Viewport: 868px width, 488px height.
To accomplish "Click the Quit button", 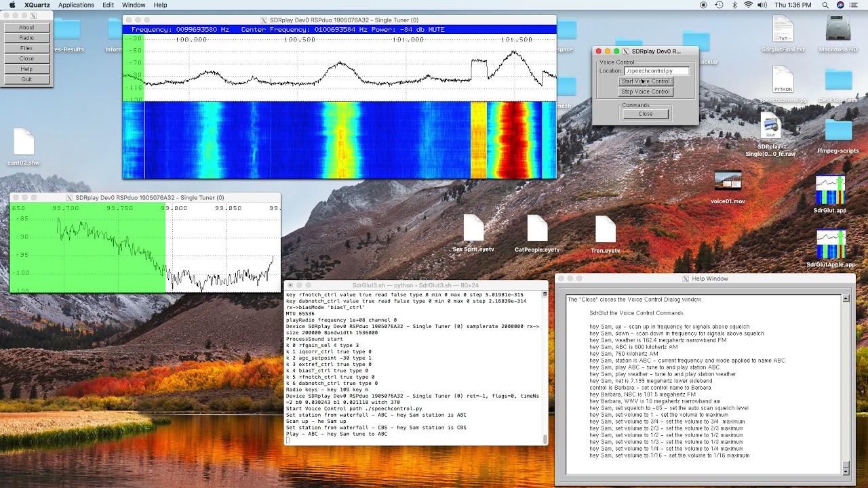I will [x=26, y=79].
